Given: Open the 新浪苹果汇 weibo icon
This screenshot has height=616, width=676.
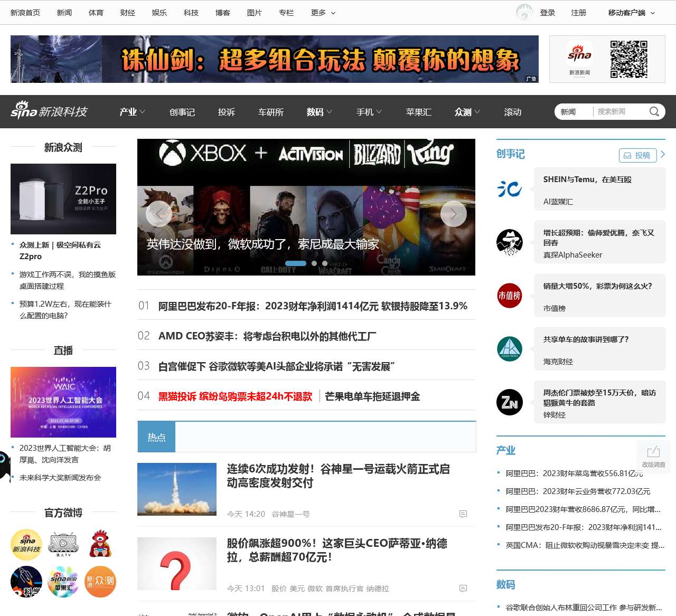Looking at the screenshot, I should 63,582.
